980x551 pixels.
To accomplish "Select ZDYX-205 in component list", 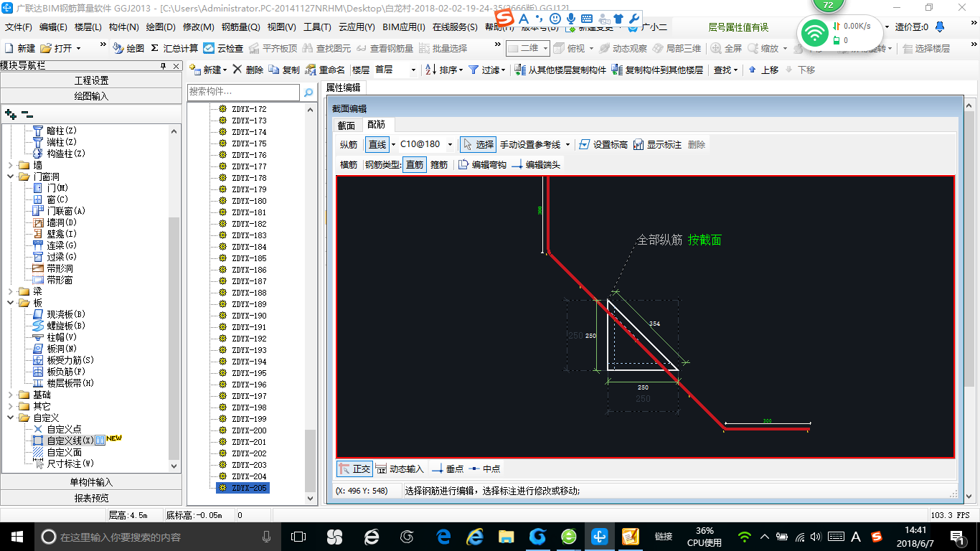I will [244, 488].
